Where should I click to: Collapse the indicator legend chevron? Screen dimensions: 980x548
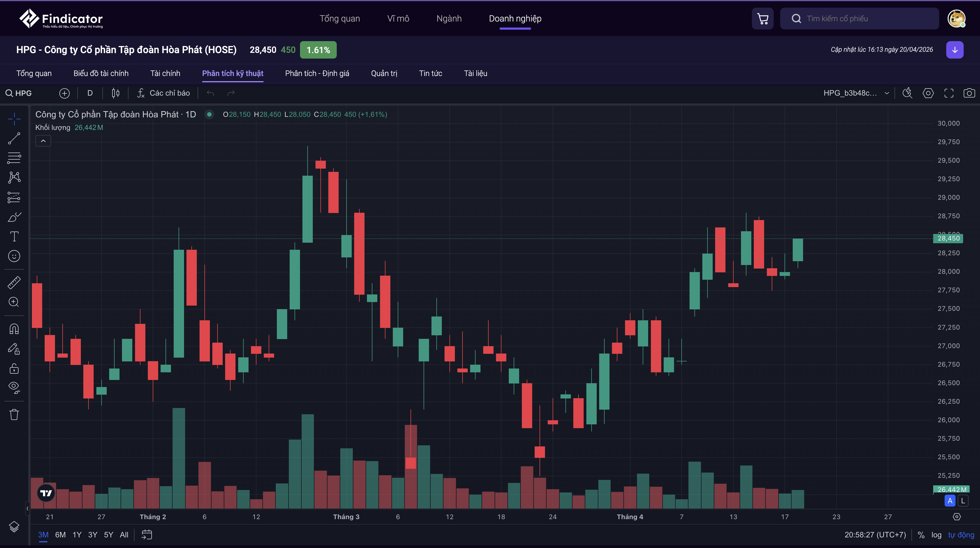coord(43,141)
